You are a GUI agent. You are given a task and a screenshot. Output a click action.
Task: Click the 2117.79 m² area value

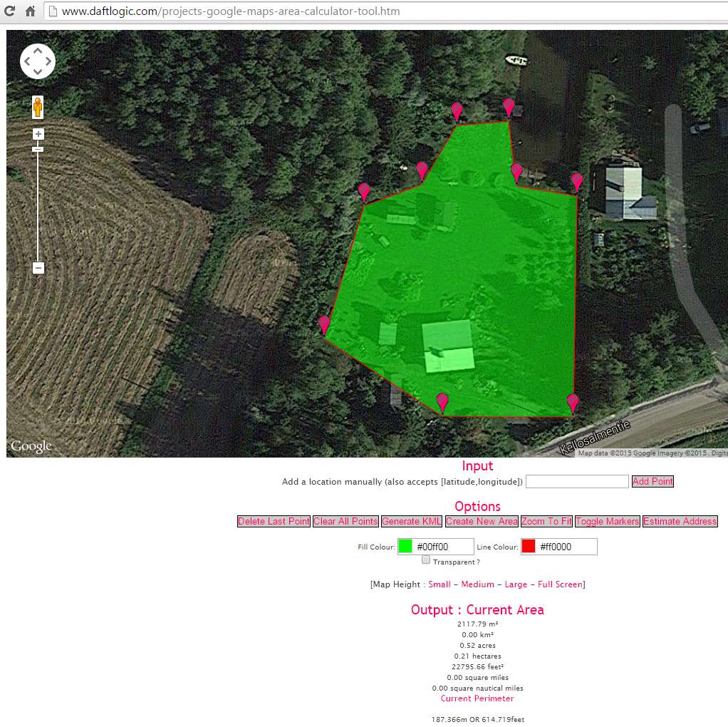(478, 624)
